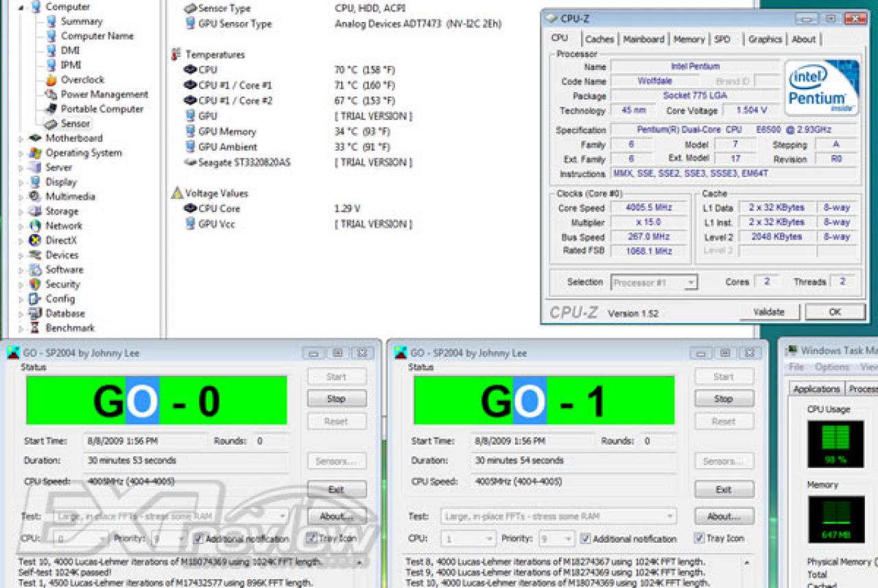The height and width of the screenshot is (588, 878).
Task: Click the green GO - 0 status display
Action: [x=156, y=400]
